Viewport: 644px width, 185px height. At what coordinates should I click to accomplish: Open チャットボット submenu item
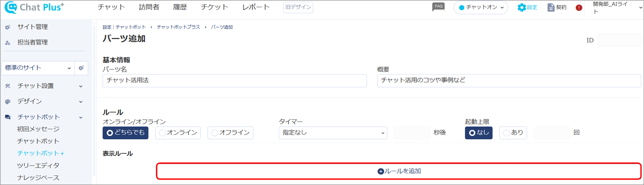tap(38, 141)
